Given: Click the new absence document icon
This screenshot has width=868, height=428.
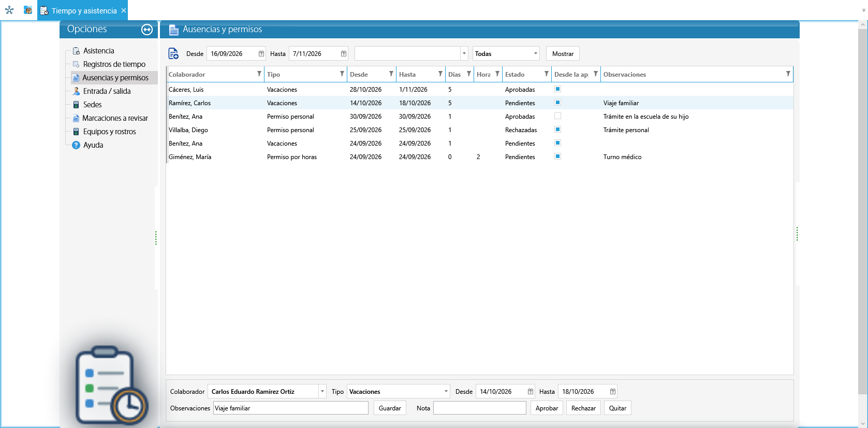Looking at the screenshot, I should click(173, 53).
